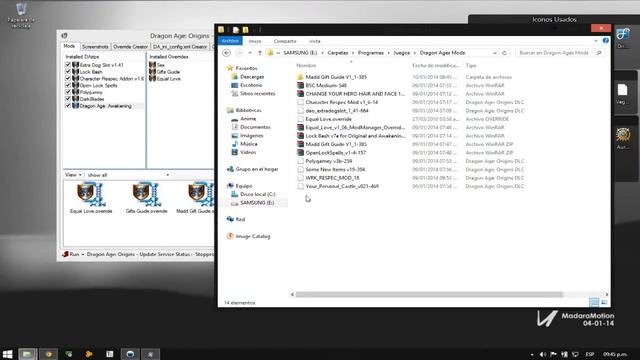This screenshot has width=640, height=360.
Task: Open Vista ribbon tab
Action: (315, 41)
